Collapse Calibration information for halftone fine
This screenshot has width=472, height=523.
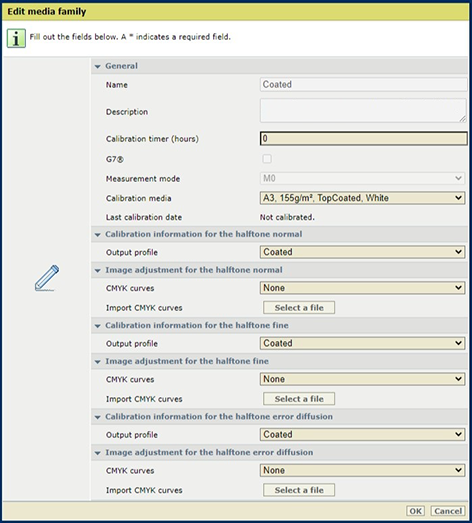[97, 326]
